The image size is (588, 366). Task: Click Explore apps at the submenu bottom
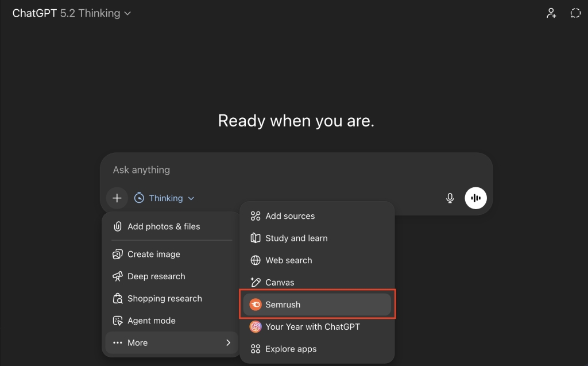(x=291, y=349)
